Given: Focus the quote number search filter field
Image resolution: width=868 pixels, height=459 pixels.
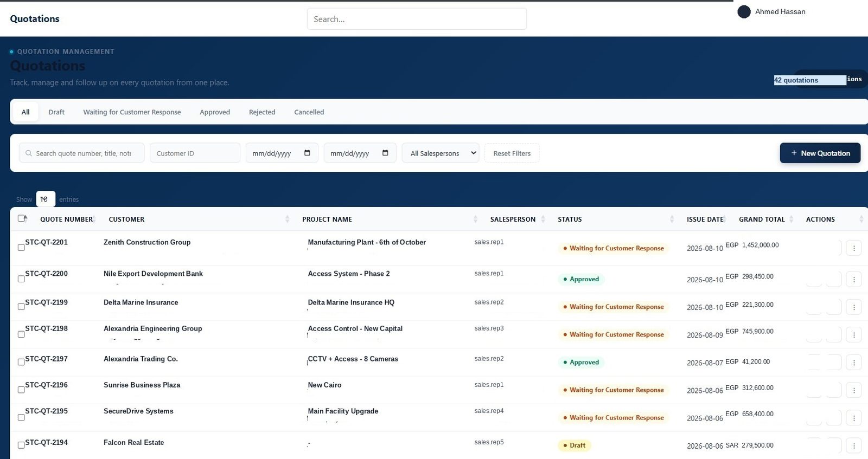Looking at the screenshot, I should pyautogui.click(x=81, y=153).
